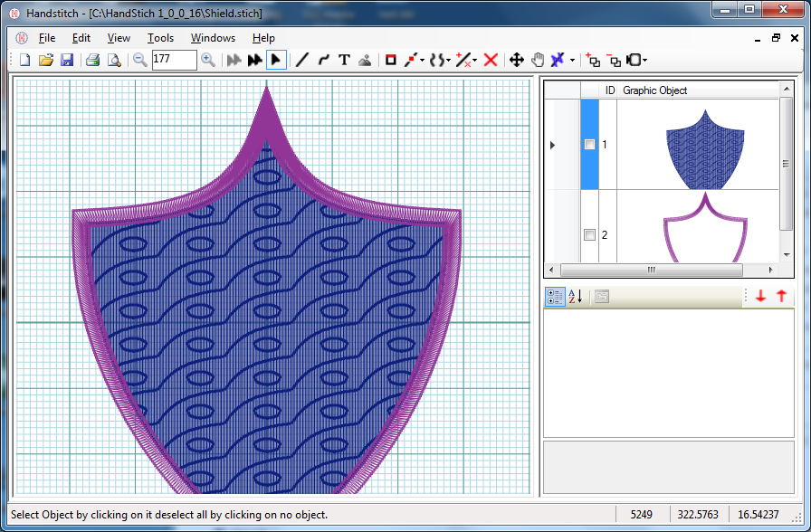Click object list horizontal scrollbar left arrow

coord(551,270)
